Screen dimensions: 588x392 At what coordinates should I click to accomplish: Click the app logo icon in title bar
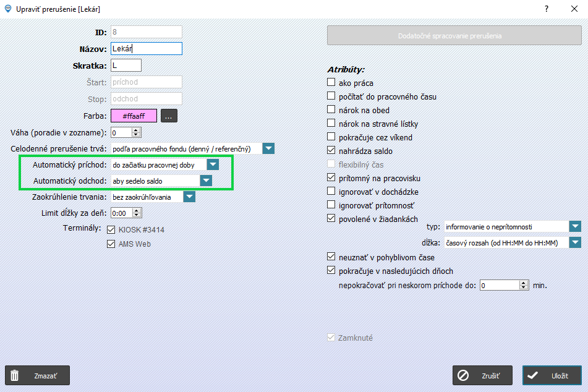click(8, 9)
